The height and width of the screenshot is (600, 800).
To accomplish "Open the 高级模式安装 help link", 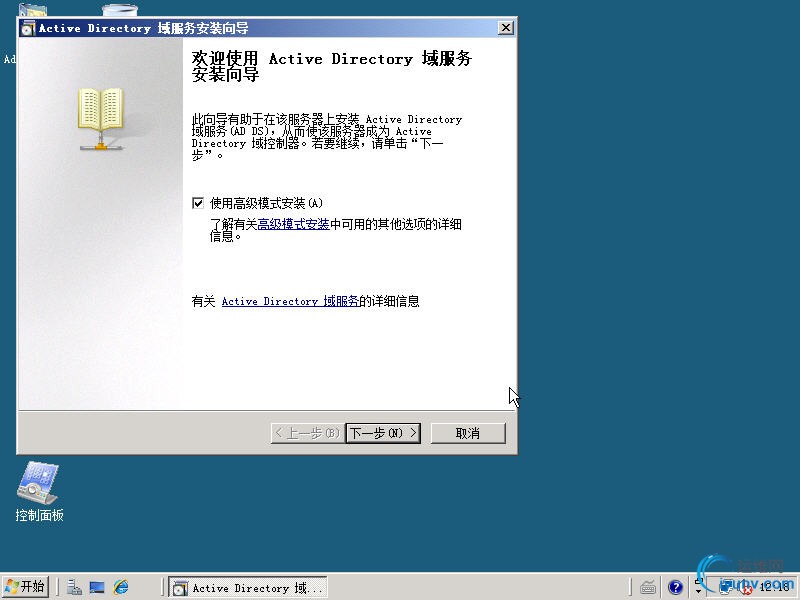I will coord(293,224).
